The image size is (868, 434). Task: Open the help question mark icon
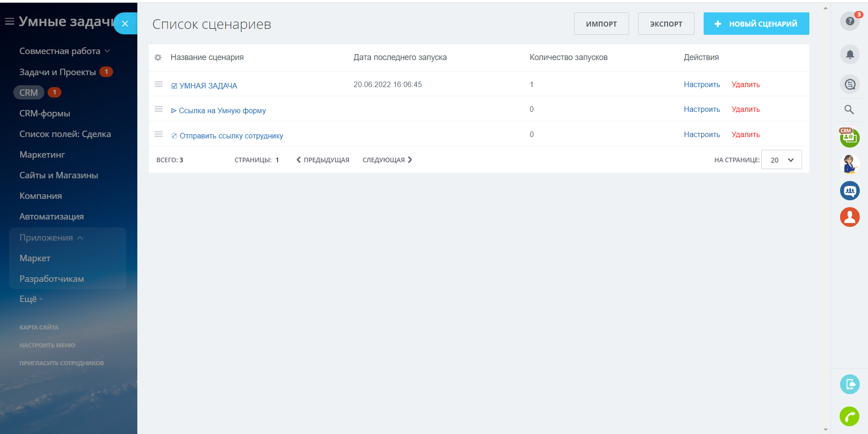point(850,21)
